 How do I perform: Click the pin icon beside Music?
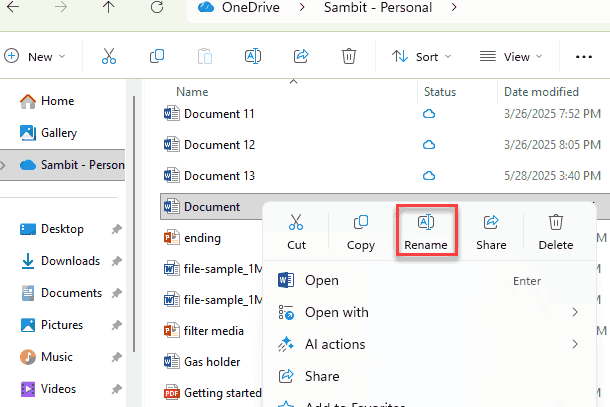click(x=116, y=357)
